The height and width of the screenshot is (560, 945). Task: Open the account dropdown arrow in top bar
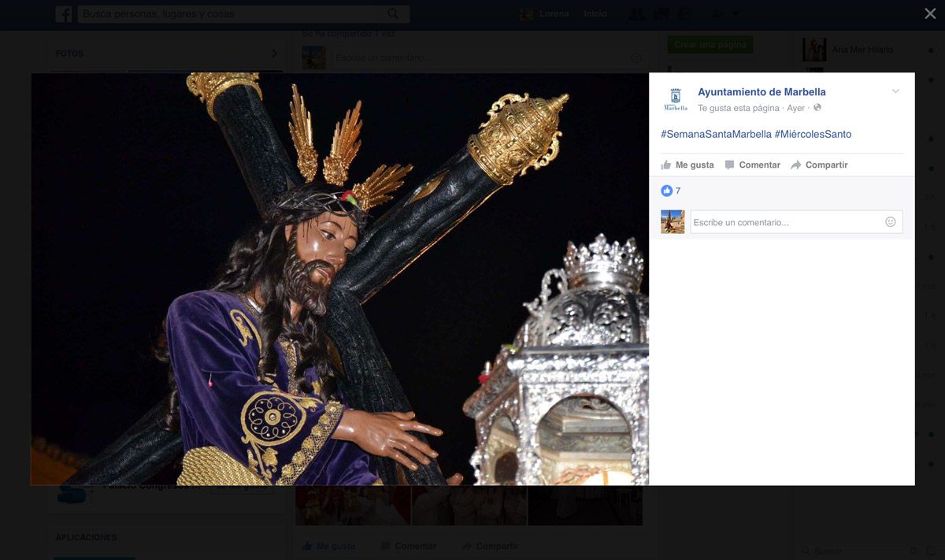736,14
